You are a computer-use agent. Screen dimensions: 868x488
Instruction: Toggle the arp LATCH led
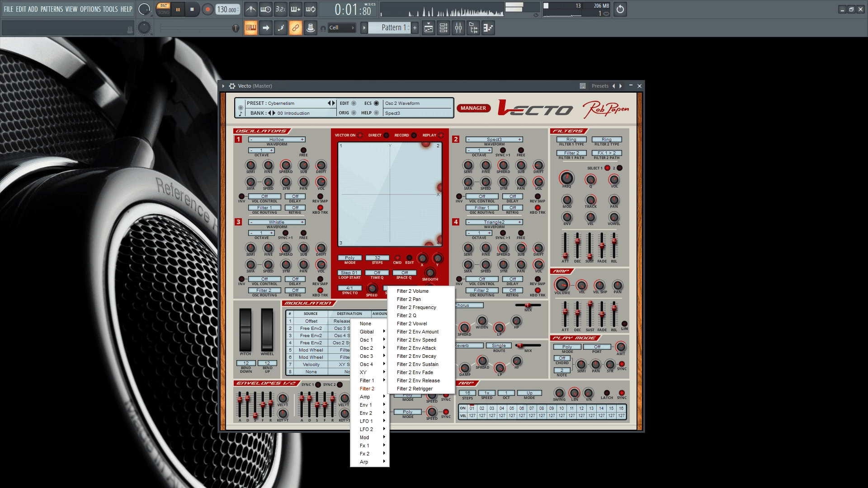[x=607, y=393]
